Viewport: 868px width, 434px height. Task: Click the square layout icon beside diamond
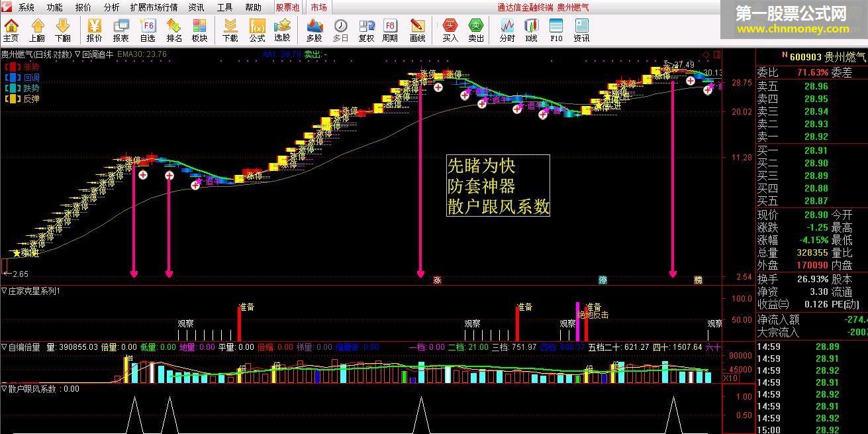[x=717, y=54]
